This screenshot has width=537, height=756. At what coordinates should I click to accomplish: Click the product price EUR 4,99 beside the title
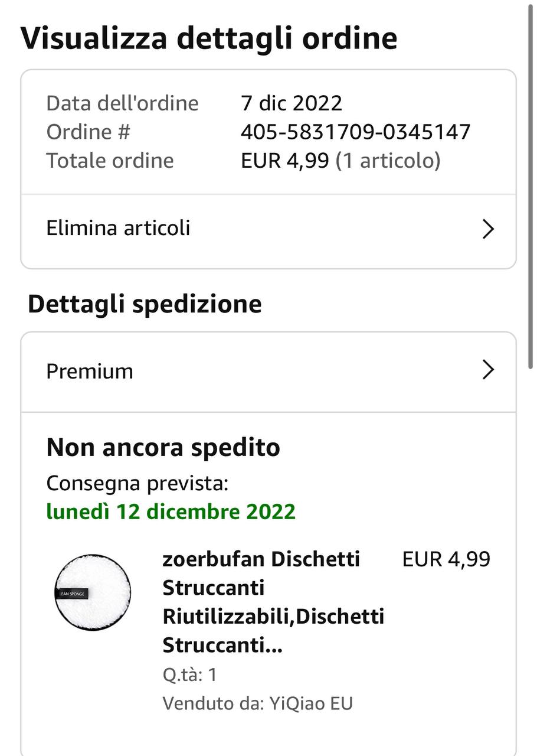(x=446, y=559)
